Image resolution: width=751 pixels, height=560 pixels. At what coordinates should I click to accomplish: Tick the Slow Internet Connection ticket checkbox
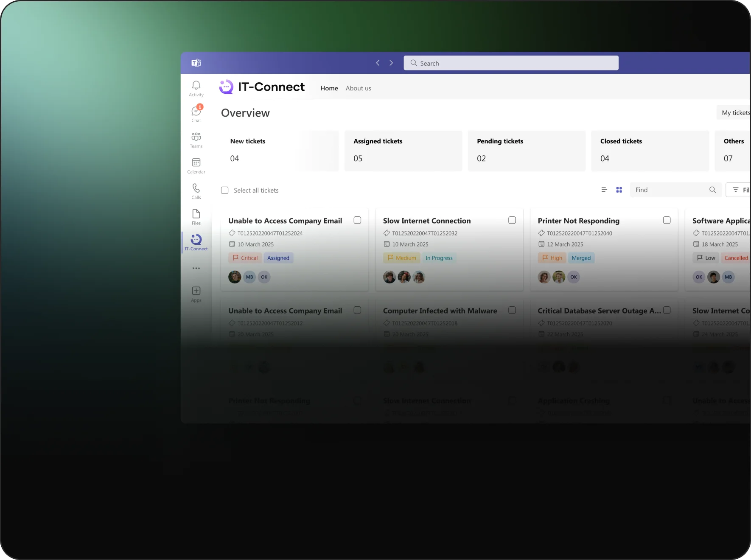point(512,220)
